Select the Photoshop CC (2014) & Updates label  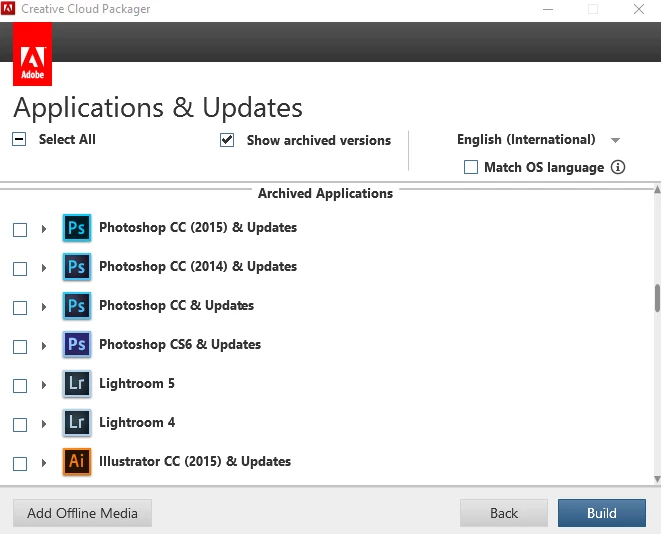[x=198, y=266]
